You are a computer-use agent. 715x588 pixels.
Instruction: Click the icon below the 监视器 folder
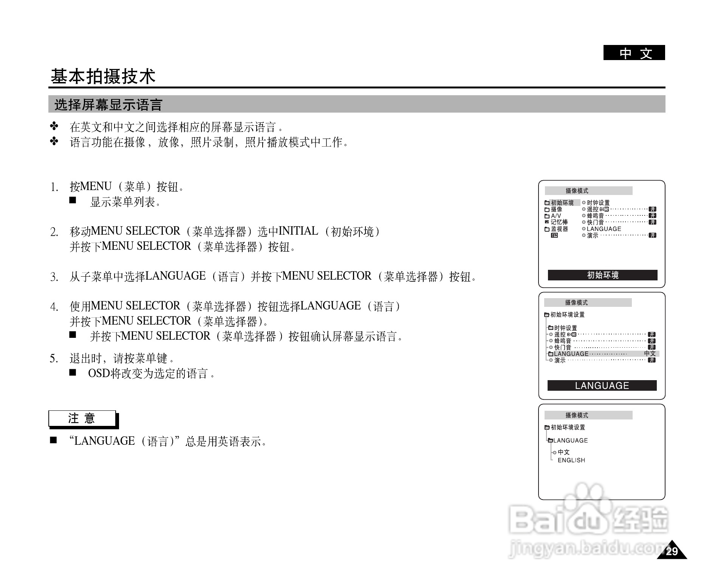pyautogui.click(x=554, y=236)
